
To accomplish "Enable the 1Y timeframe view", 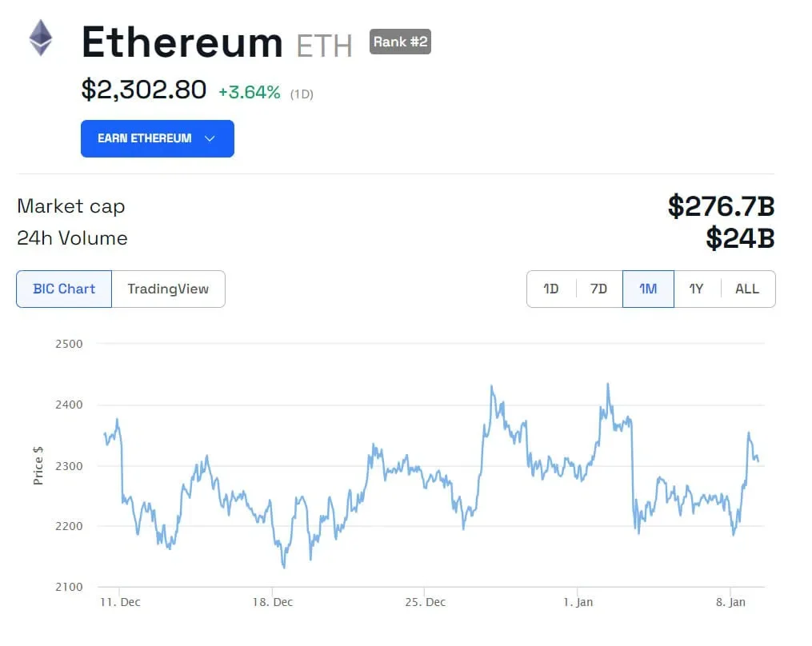I will [696, 289].
